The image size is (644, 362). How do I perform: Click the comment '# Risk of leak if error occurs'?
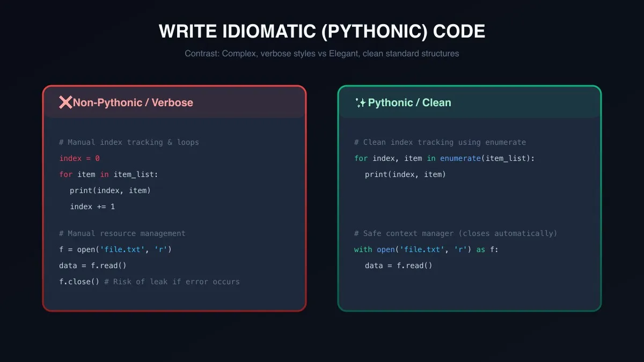pyautogui.click(x=172, y=282)
